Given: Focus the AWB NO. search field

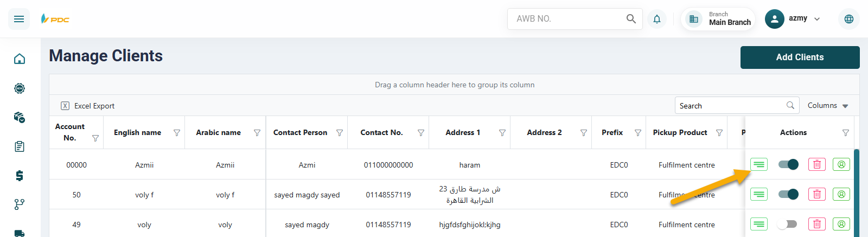Looking at the screenshot, I should tap(567, 19).
